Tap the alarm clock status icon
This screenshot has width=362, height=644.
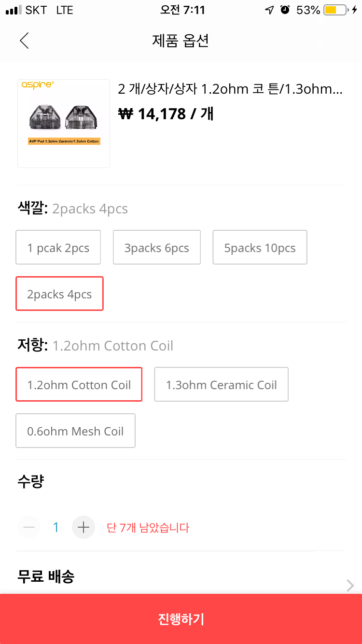coord(285,10)
